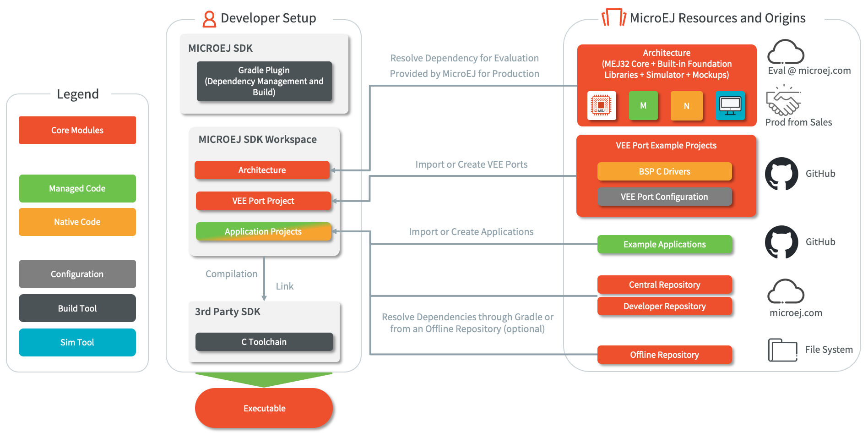Click the GitHub logo beside Example Applications

tap(782, 242)
